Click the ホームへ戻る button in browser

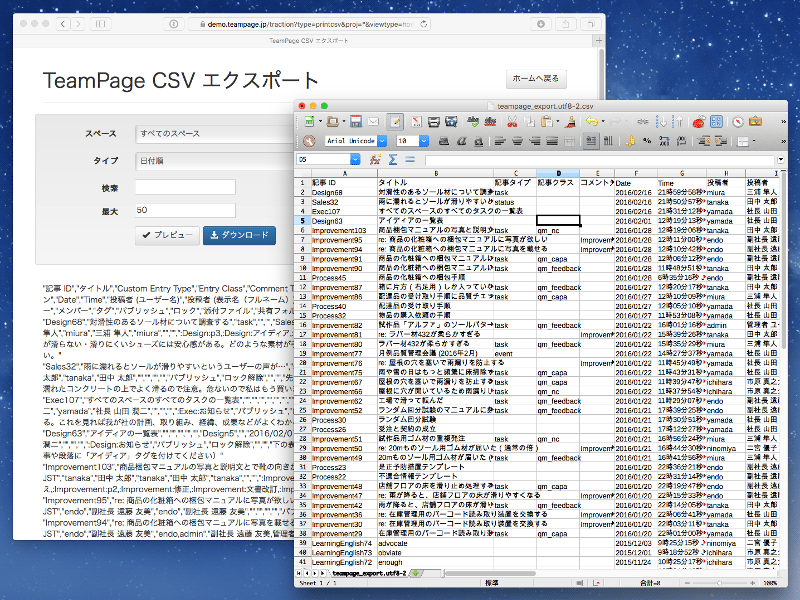pyautogui.click(x=536, y=79)
